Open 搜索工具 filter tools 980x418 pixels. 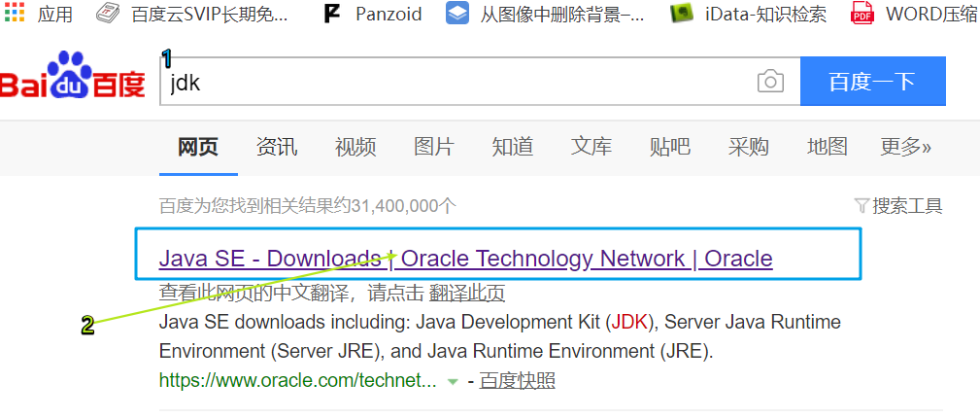pyautogui.click(x=898, y=205)
